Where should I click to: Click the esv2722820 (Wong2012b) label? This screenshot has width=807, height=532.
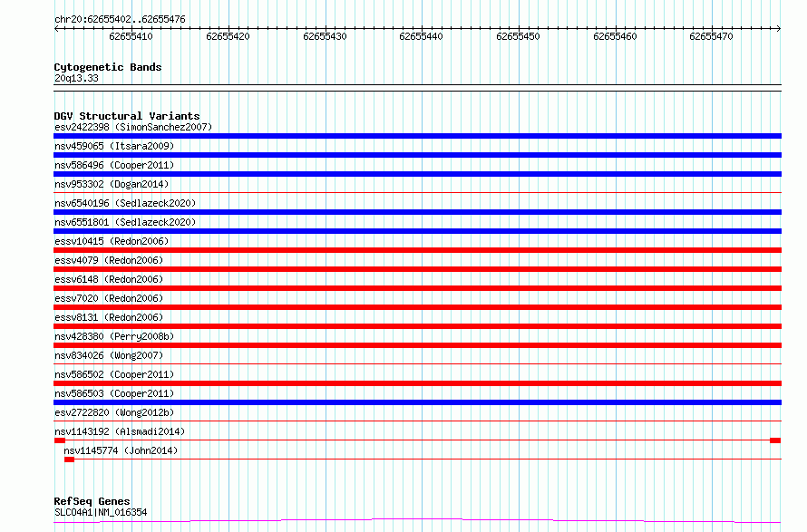tap(114, 412)
